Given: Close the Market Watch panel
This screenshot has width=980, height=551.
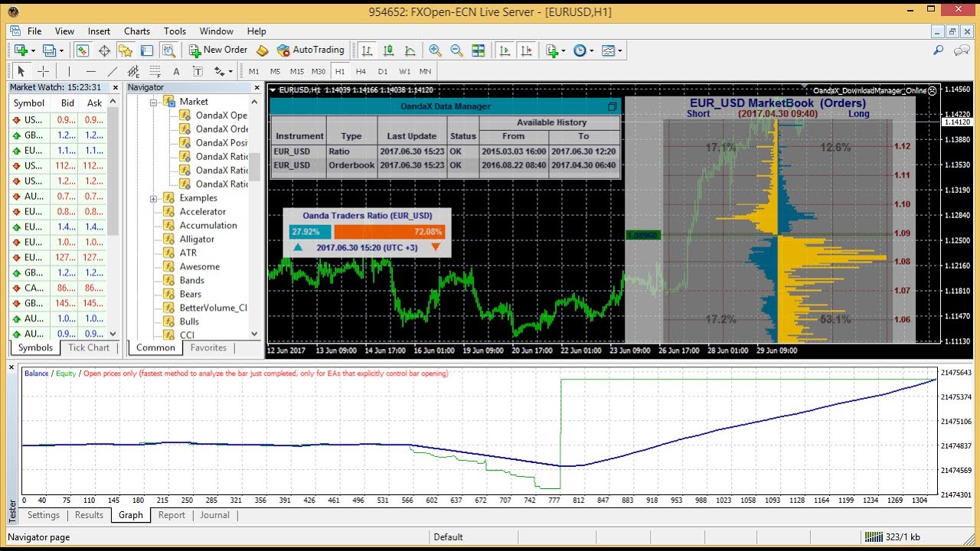Looking at the screenshot, I should [x=115, y=87].
